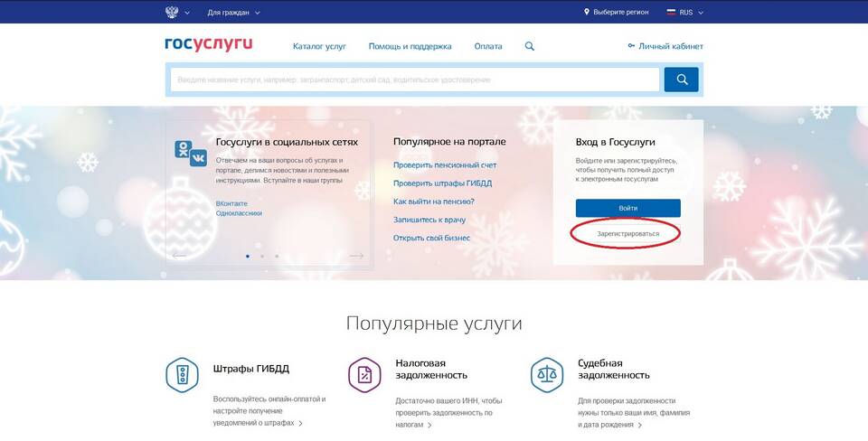868x441 pixels.
Task: Click the Госуслуги logo
Action: 208,45
